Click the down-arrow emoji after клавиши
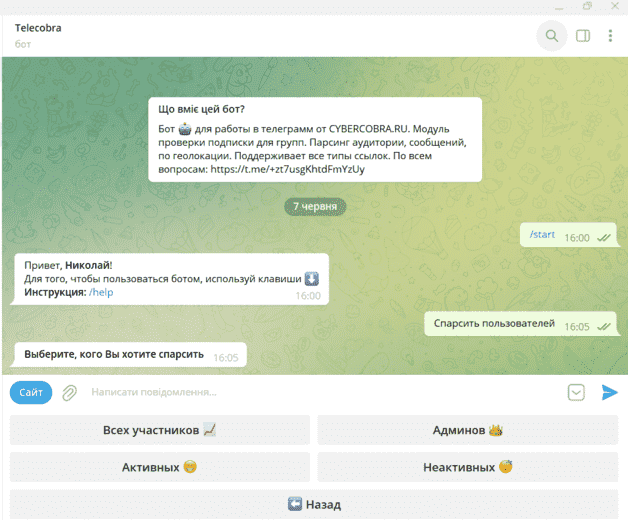 [312, 278]
